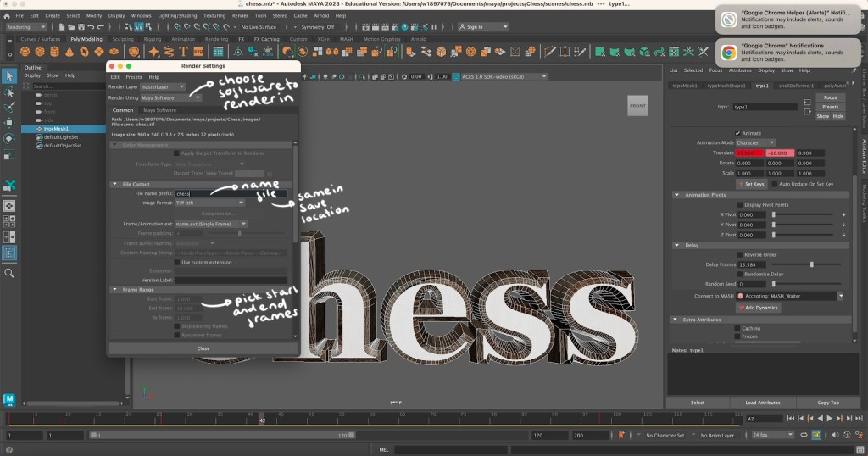The image size is (868, 456).
Task: Collapse the Animation Pivots section
Action: coord(676,194)
